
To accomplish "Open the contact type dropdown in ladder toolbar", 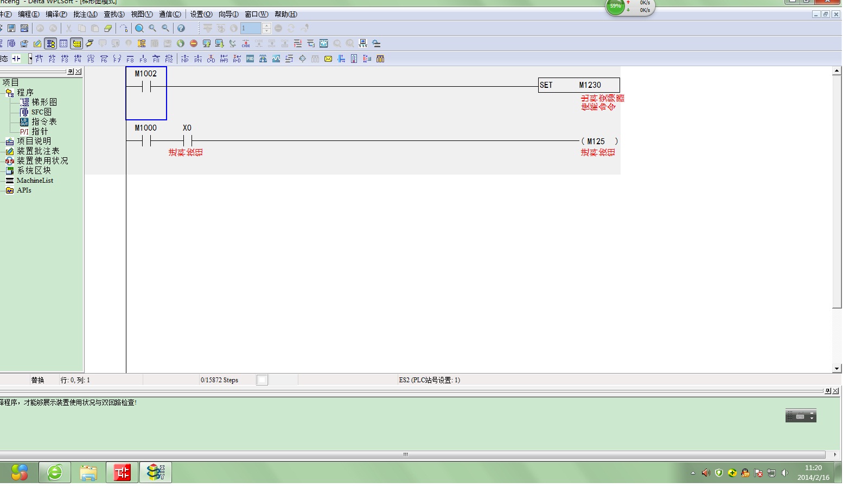I will click(x=30, y=59).
